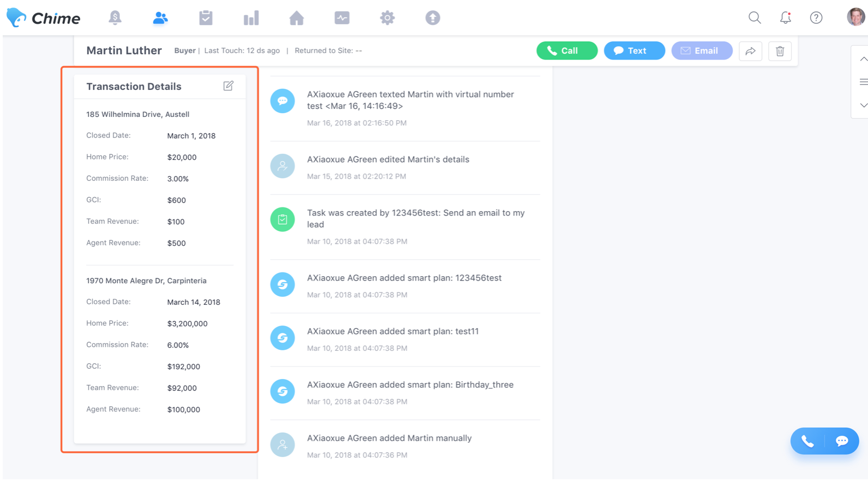Click timestamp Mar 16, 2018 at 02:16:50 PM
Viewport: 868px width, 483px height.
coord(357,123)
